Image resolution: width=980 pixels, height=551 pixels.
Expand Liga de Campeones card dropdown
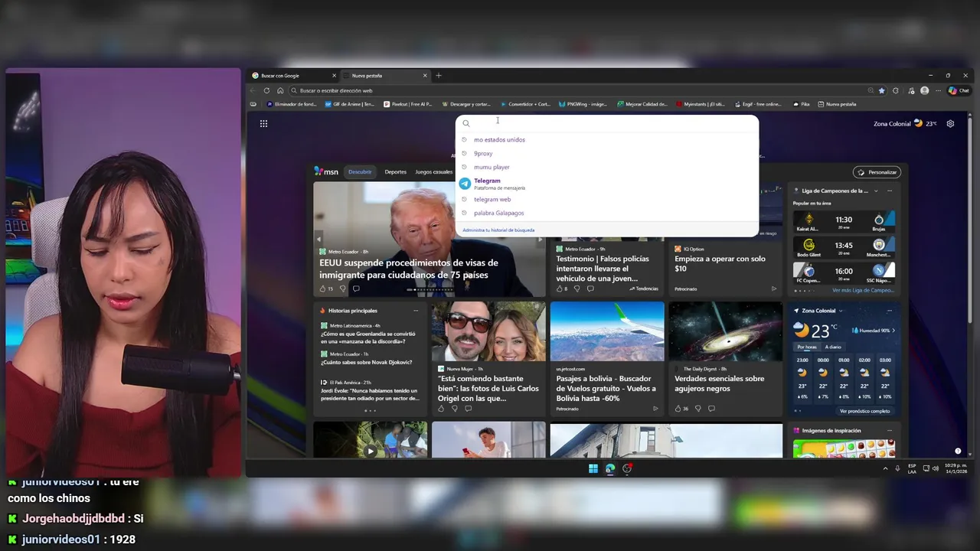(x=874, y=191)
